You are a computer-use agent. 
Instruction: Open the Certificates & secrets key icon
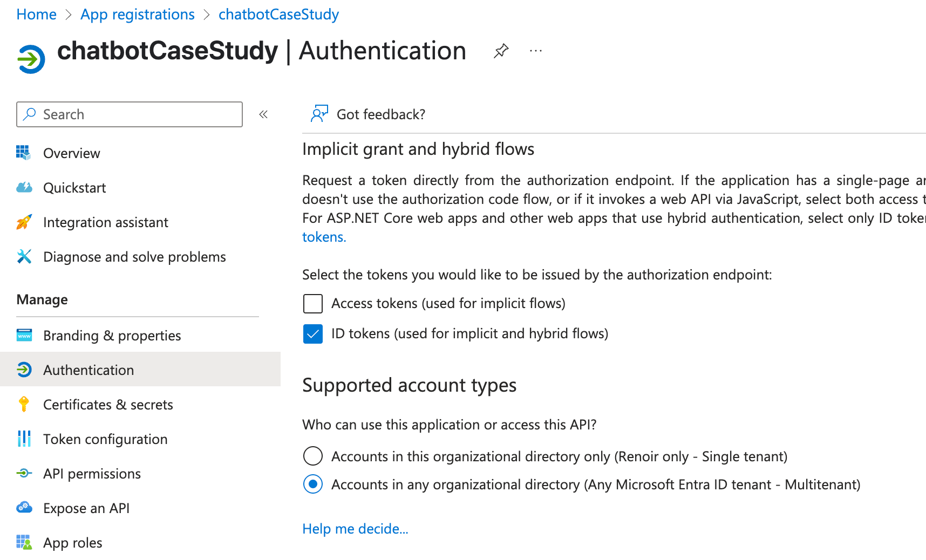pyautogui.click(x=24, y=404)
